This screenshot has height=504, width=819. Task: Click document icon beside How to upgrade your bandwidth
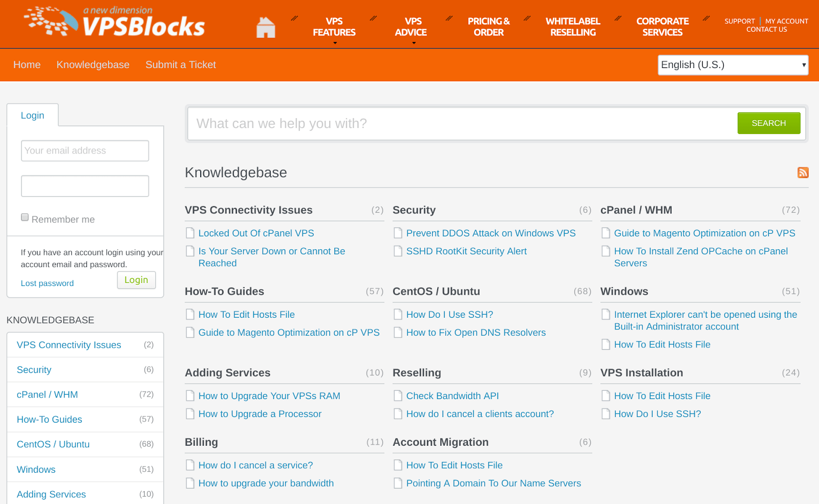point(190,483)
